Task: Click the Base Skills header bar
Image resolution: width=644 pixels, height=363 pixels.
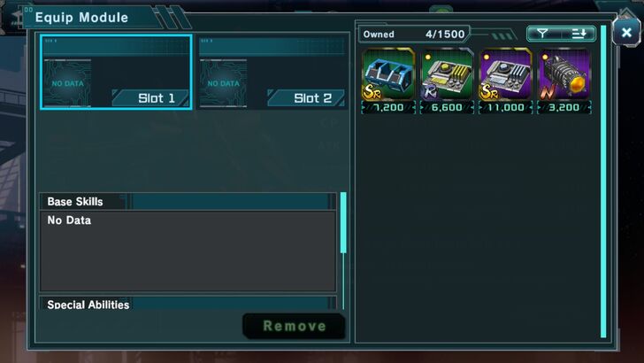Action: click(188, 202)
